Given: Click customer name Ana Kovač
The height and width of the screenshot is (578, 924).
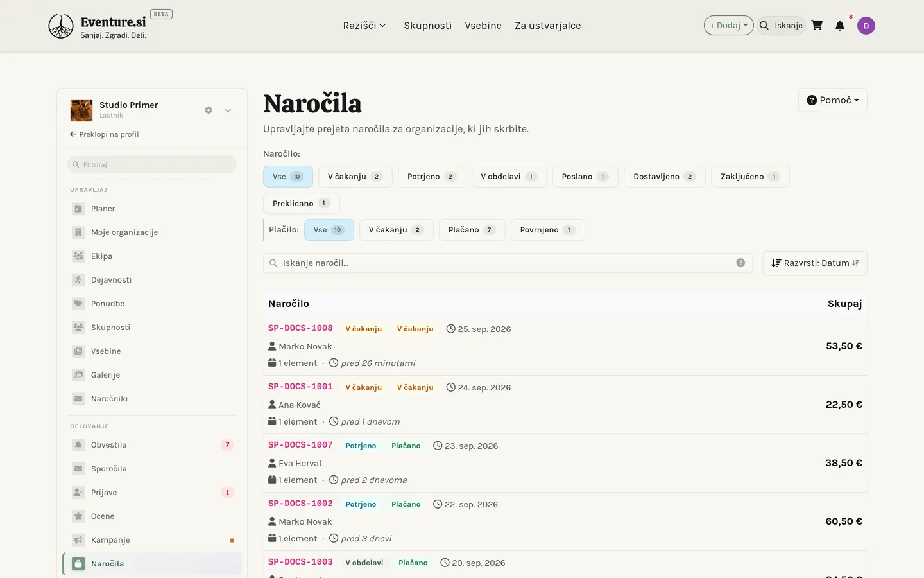Looking at the screenshot, I should [300, 405].
